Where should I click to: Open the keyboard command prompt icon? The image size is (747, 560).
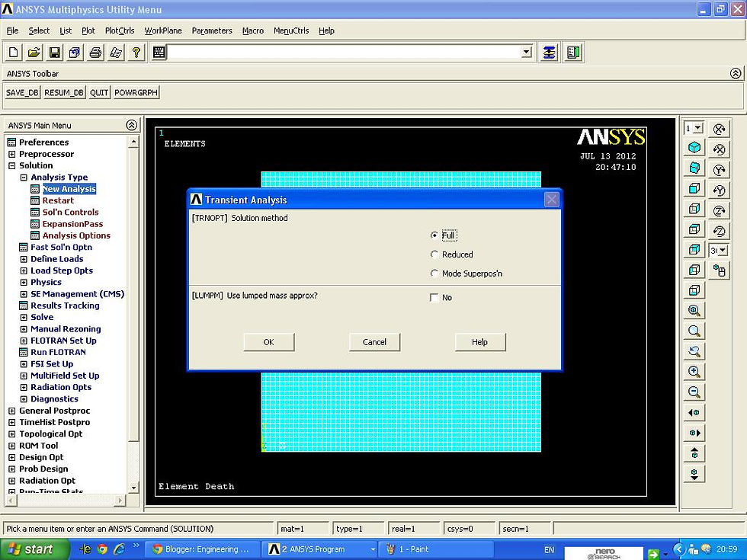point(159,53)
